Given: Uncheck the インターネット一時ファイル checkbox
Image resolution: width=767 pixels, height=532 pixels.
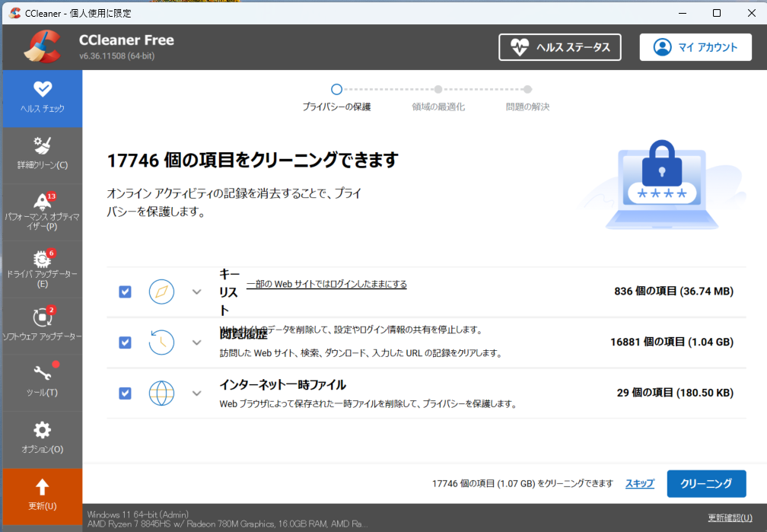Looking at the screenshot, I should pyautogui.click(x=126, y=393).
